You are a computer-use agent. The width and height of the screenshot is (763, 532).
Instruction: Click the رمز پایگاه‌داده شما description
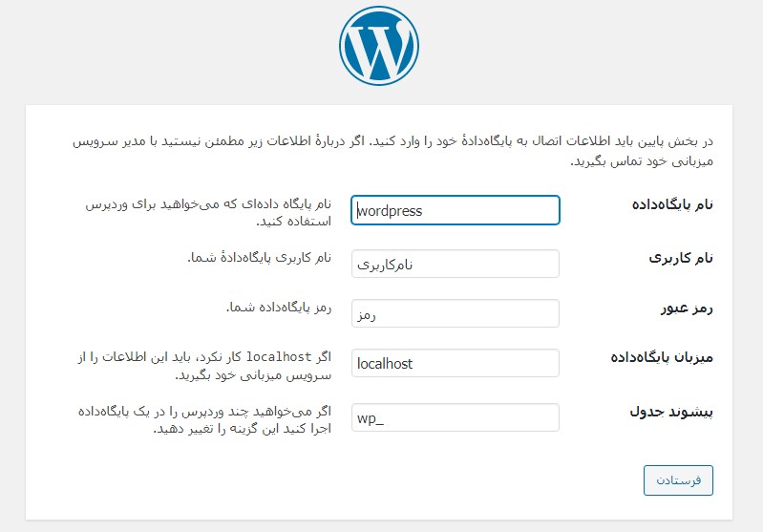pyautogui.click(x=279, y=308)
